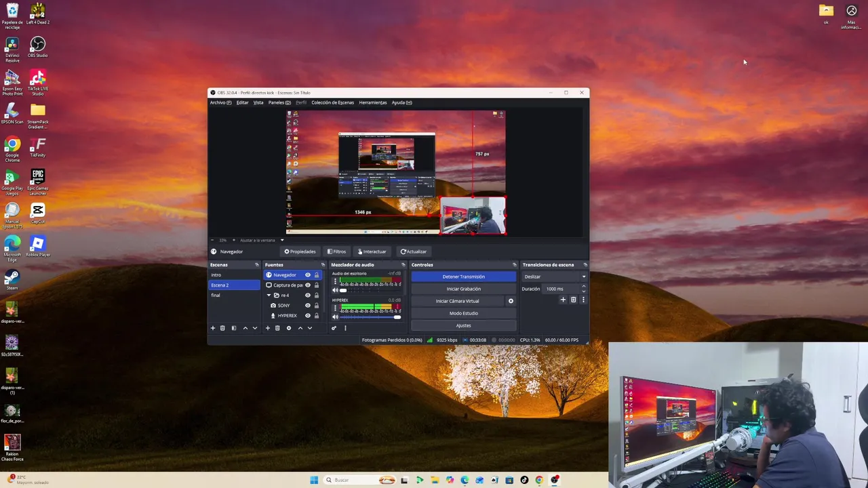
Task: Undock the Controles panel
Action: tap(514, 265)
